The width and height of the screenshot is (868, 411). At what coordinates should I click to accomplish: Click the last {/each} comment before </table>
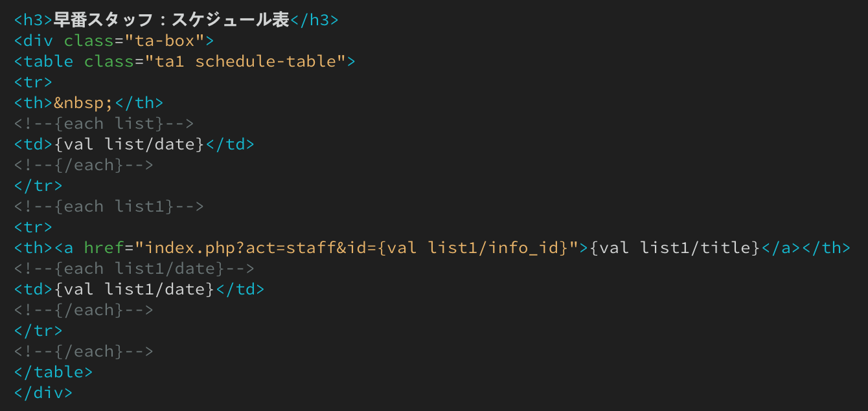pyautogui.click(x=84, y=351)
